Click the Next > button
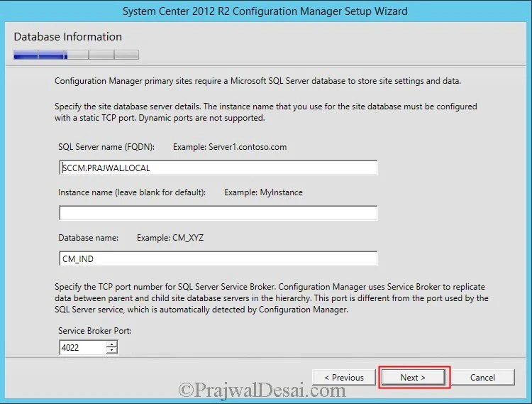Viewport: 532px width, 404px height. click(x=413, y=377)
